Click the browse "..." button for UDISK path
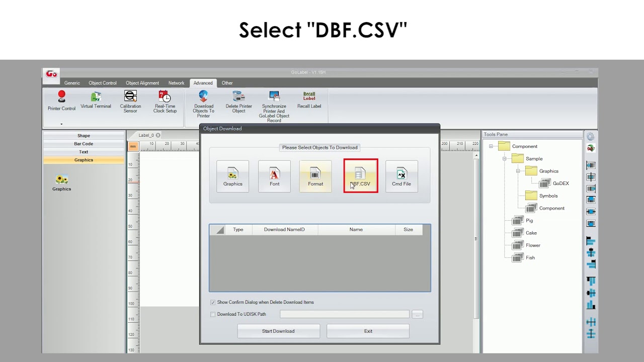This screenshot has height=362, width=644. (417, 314)
